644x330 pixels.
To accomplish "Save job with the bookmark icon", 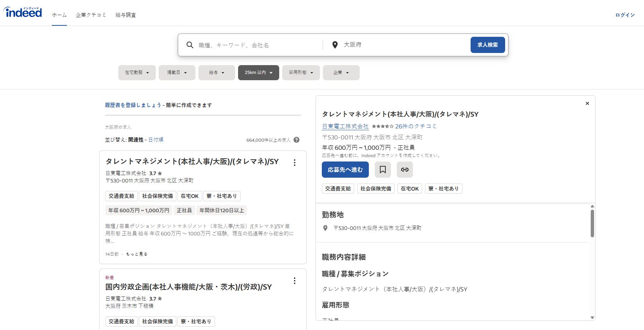I will pos(383,170).
